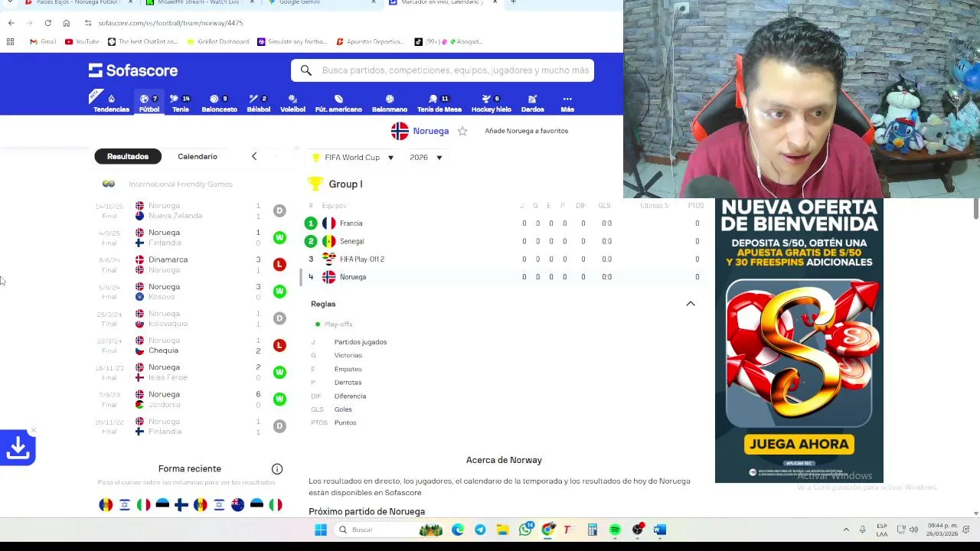Open Spotify from the taskbar
The image size is (980, 551).
point(615,530)
